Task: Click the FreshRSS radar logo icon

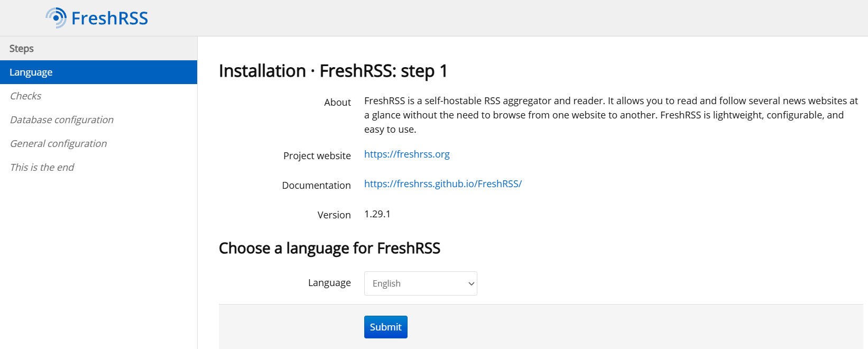Action: pos(56,18)
